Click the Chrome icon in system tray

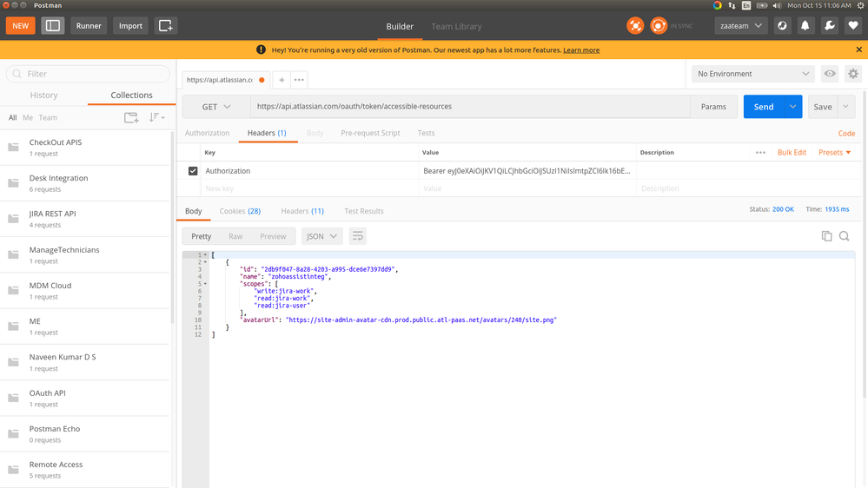point(718,5)
